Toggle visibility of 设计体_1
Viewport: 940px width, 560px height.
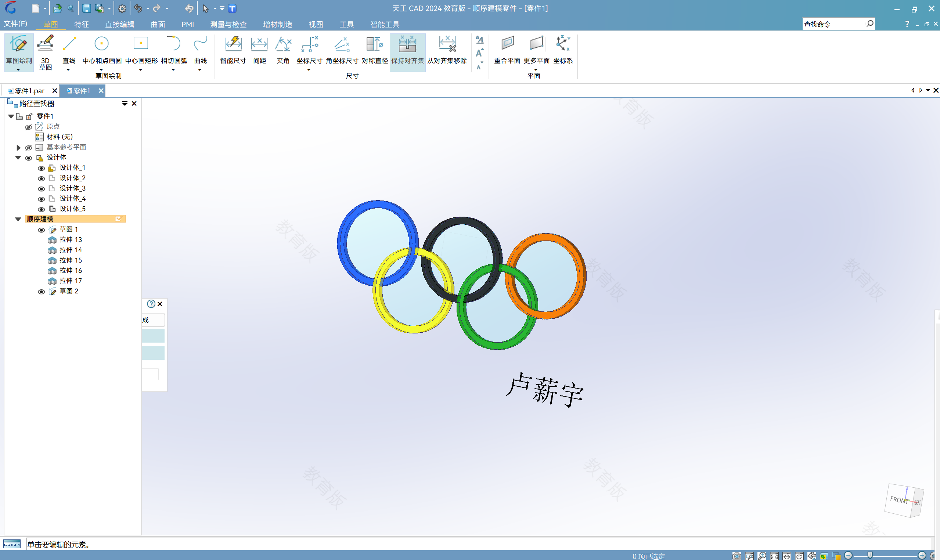pyautogui.click(x=42, y=168)
